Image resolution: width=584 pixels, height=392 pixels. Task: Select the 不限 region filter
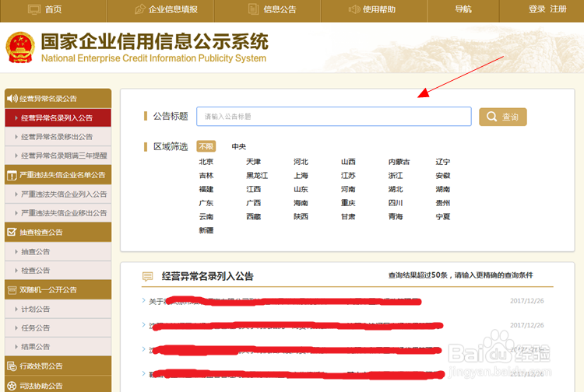tap(206, 146)
